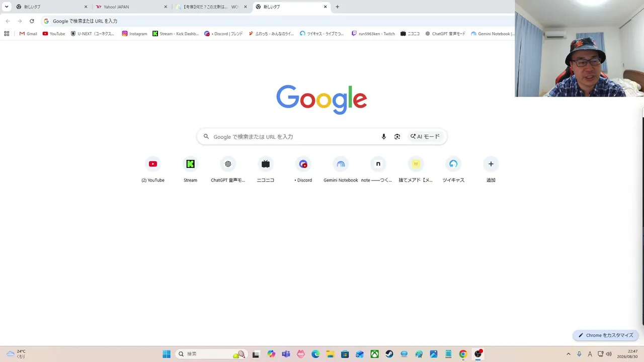The image size is (644, 362).
Task: Open the Instagram bookmark
Action: point(134,34)
